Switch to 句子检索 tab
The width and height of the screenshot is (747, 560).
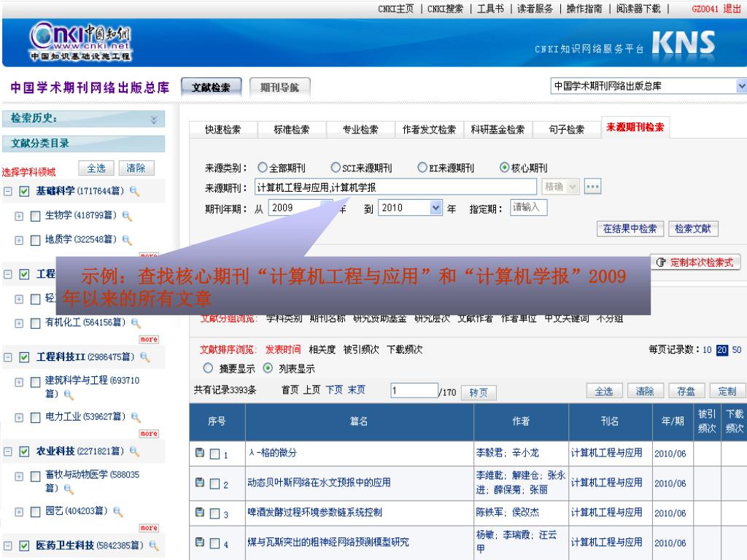[x=566, y=129]
